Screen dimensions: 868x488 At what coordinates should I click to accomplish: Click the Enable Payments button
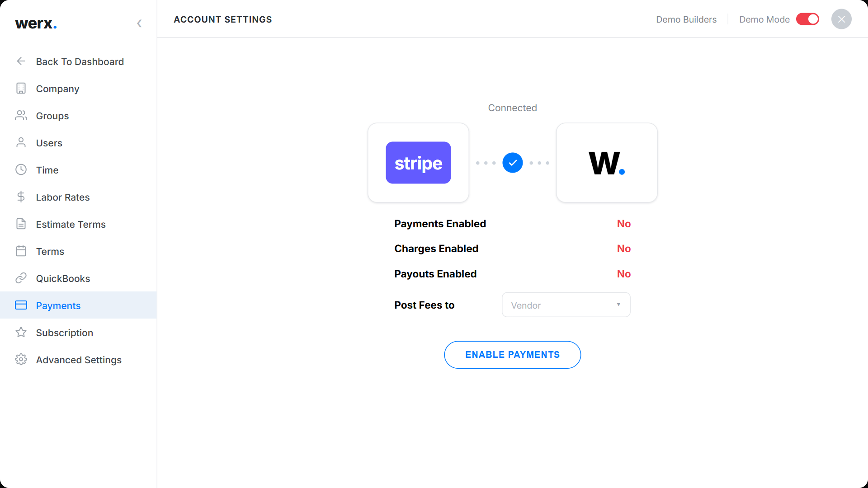pos(513,355)
